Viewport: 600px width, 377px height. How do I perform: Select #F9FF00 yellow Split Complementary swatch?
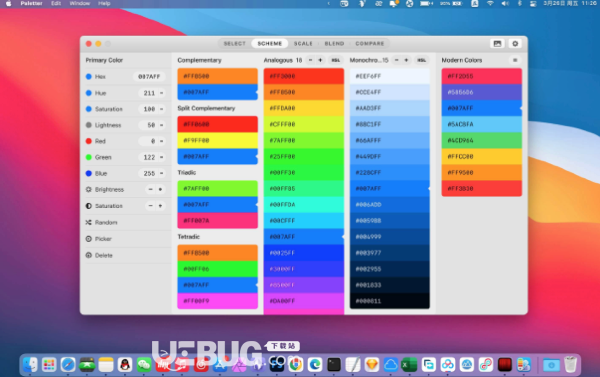pos(217,140)
